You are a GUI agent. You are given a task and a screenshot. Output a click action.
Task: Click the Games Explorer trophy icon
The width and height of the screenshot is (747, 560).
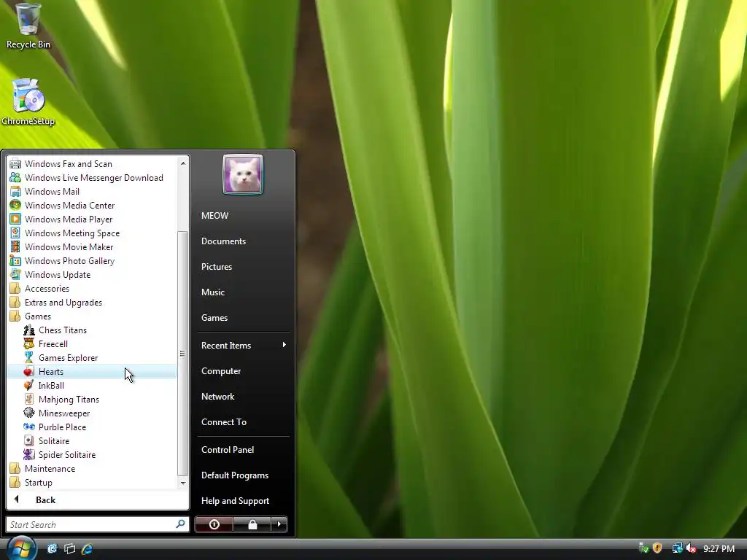pyautogui.click(x=29, y=357)
